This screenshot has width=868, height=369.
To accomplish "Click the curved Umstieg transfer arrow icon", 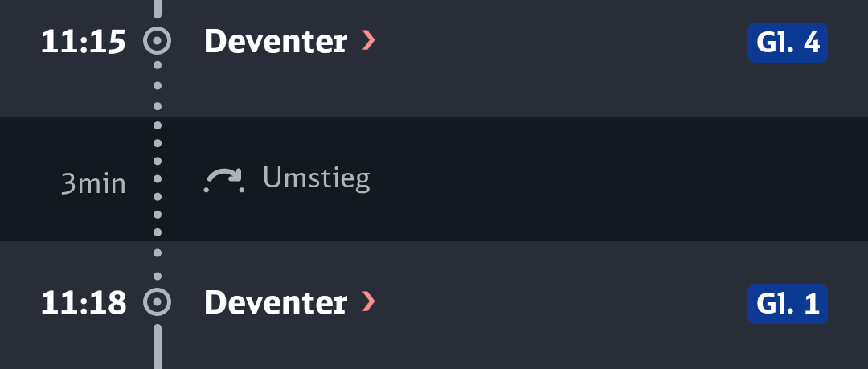I will pos(223,181).
